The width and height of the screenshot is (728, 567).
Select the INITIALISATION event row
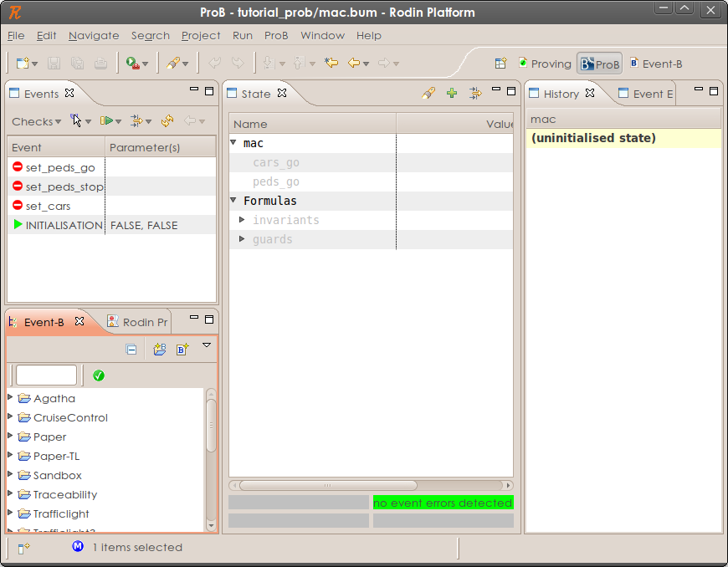pos(64,225)
